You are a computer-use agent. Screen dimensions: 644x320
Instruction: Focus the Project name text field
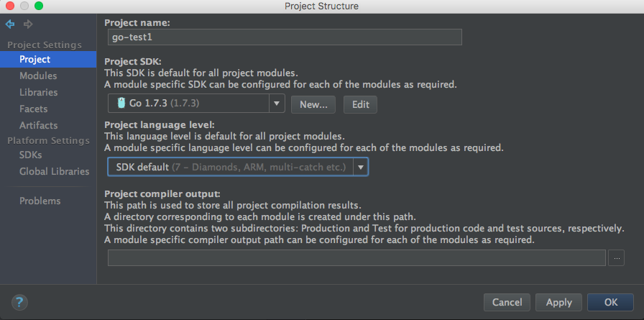(285, 37)
